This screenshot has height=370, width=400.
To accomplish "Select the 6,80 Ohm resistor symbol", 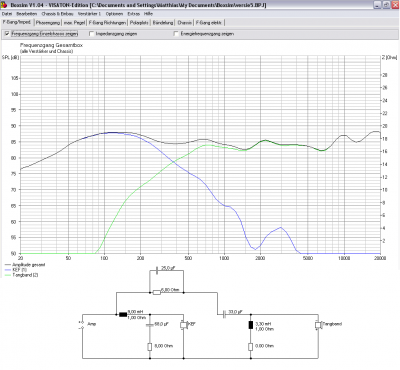I will [x=157, y=293].
